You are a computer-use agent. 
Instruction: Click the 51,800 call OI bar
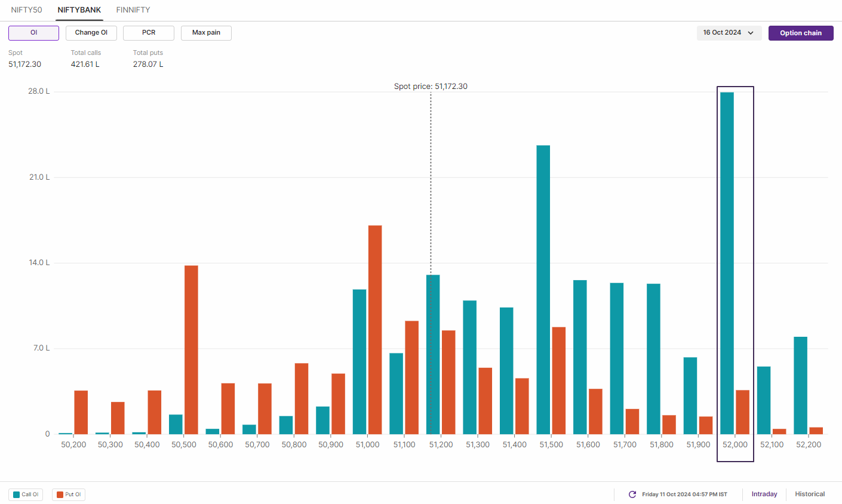[x=653, y=359]
